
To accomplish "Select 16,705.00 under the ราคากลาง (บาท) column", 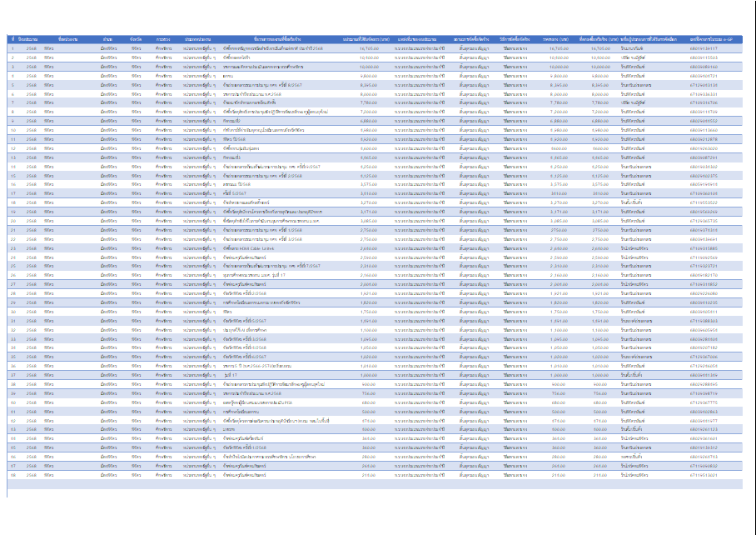I will pyautogui.click(x=559, y=48).
